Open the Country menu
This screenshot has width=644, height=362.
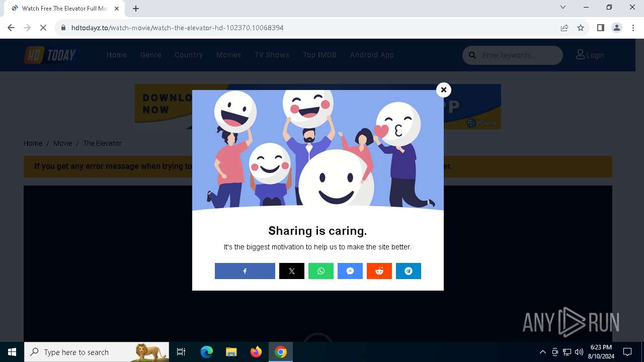click(189, 55)
